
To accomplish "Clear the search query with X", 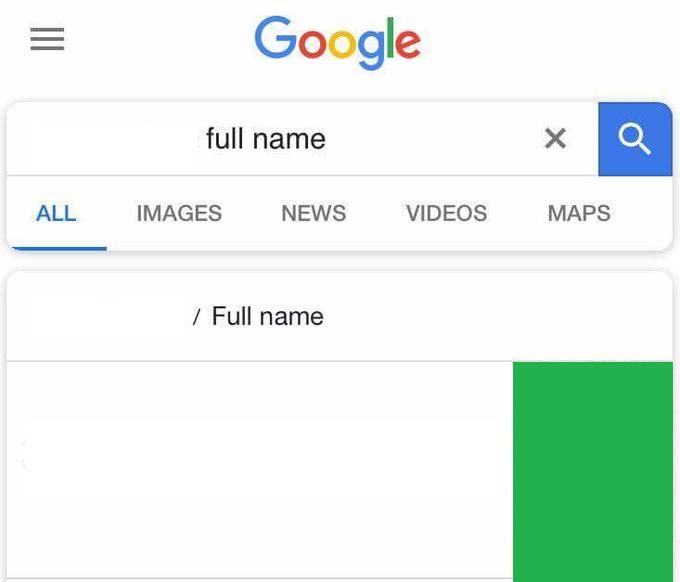I will click(x=555, y=138).
